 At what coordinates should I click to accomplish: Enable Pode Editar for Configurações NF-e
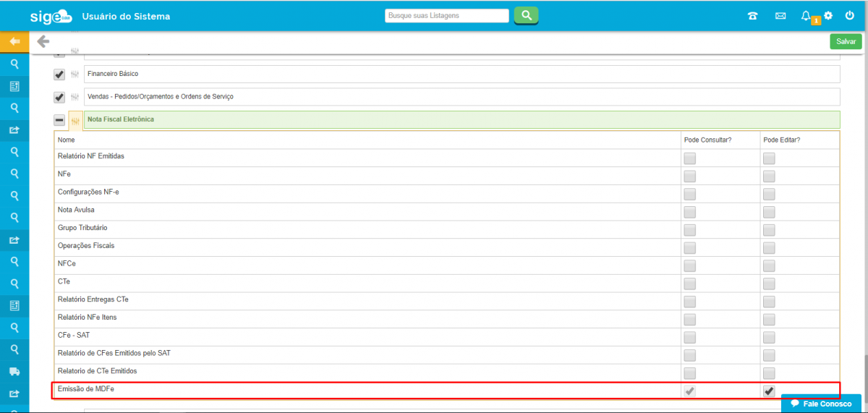pos(769,194)
